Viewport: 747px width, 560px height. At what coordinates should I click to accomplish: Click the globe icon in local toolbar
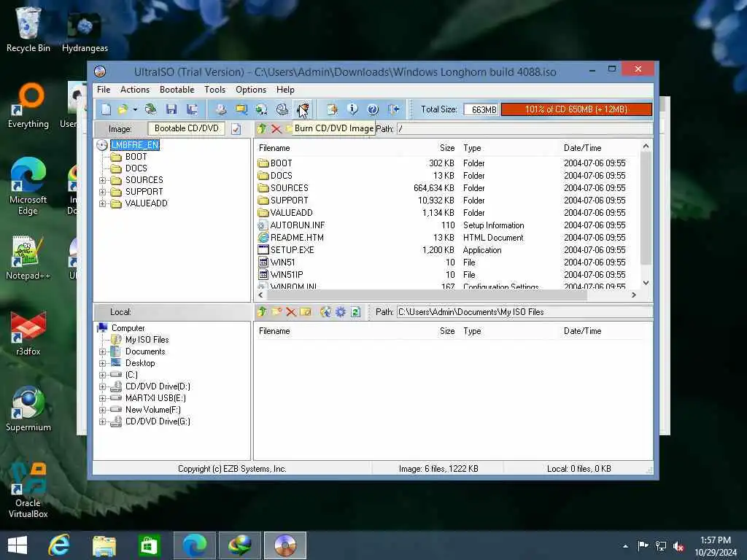[x=325, y=312]
